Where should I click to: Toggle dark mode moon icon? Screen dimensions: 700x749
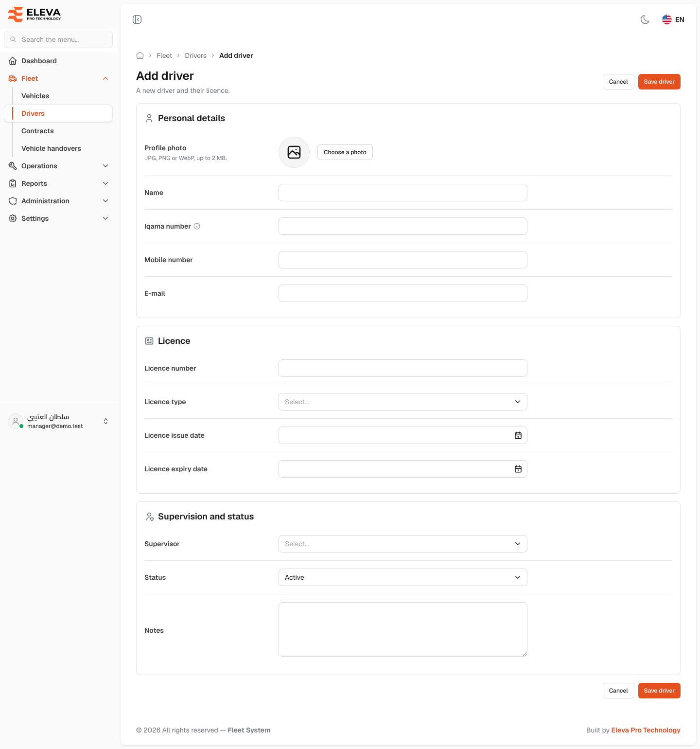(x=645, y=19)
